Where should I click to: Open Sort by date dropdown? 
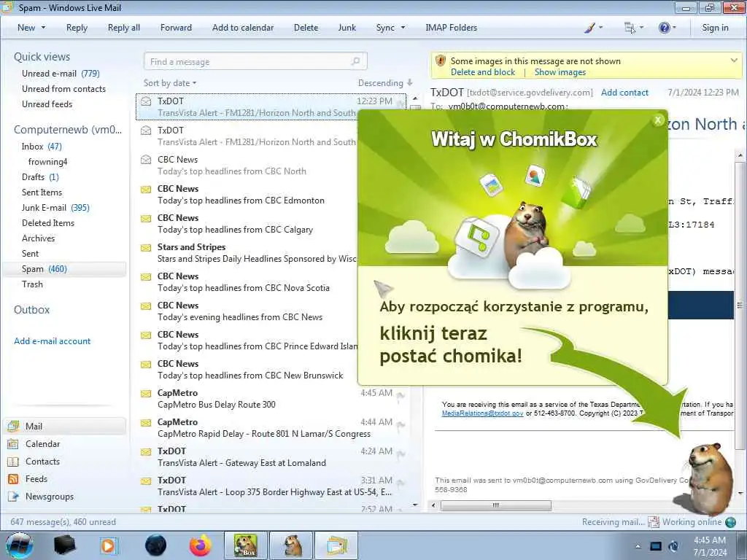[170, 83]
